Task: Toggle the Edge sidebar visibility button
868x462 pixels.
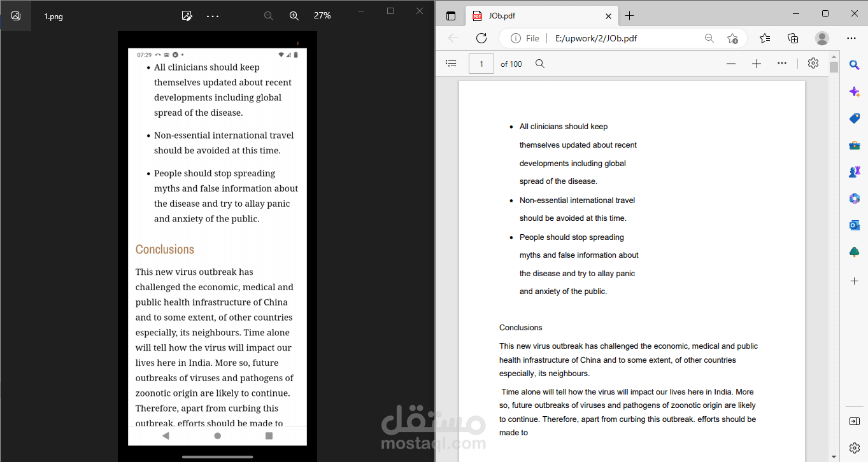Action: pos(855,421)
